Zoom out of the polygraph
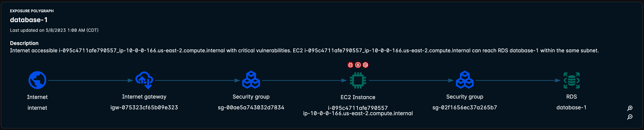 coord(630,117)
